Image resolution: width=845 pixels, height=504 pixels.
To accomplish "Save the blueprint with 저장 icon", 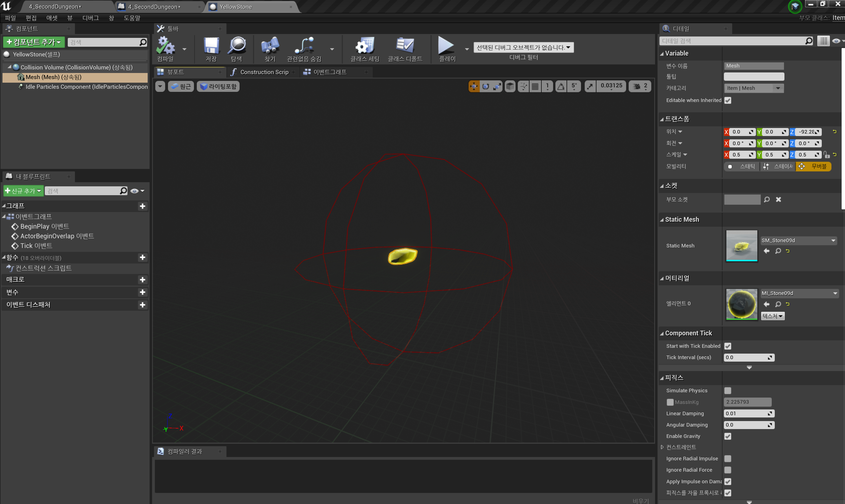I will 211,46.
